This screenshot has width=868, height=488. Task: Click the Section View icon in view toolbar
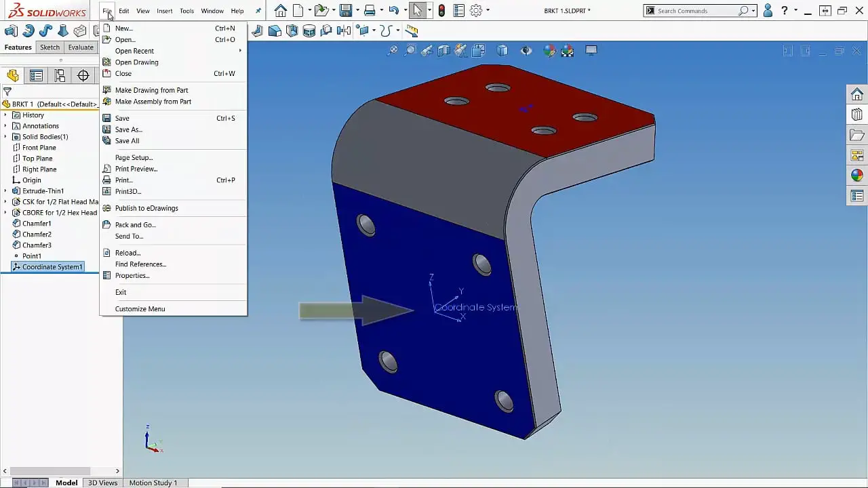[x=443, y=50]
